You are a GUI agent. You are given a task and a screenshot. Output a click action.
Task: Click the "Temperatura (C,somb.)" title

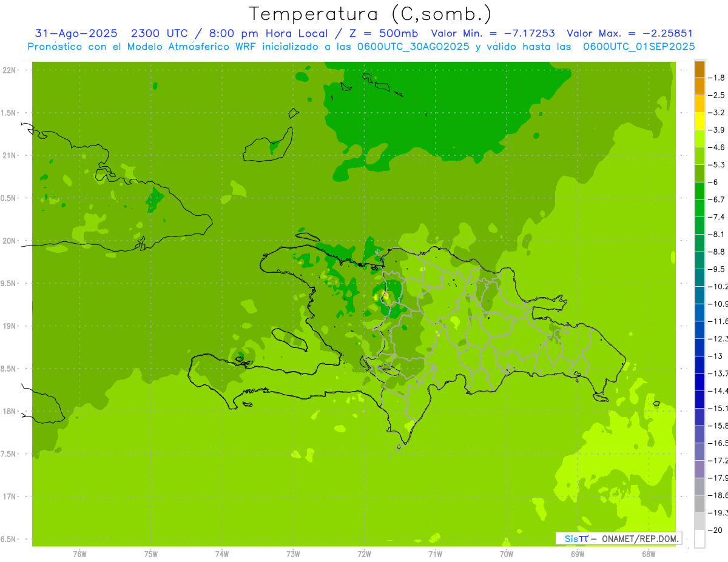click(370, 14)
